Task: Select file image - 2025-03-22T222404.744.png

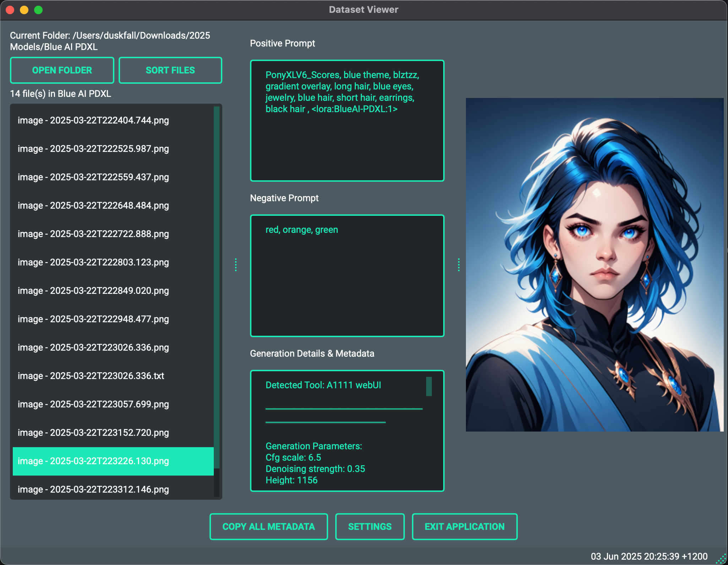Action: click(93, 120)
